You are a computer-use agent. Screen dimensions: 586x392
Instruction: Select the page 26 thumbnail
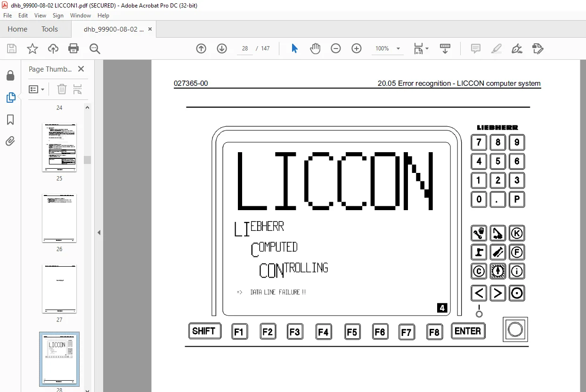click(x=59, y=218)
